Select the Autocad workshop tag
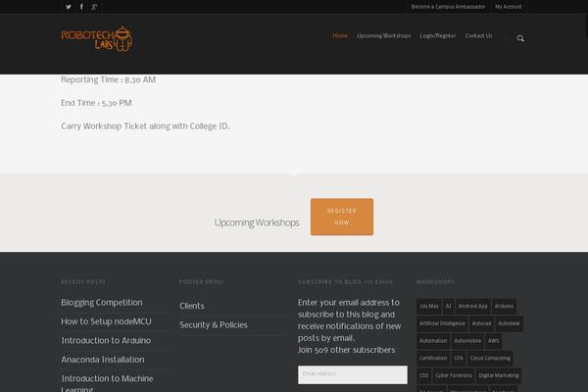 click(x=481, y=323)
